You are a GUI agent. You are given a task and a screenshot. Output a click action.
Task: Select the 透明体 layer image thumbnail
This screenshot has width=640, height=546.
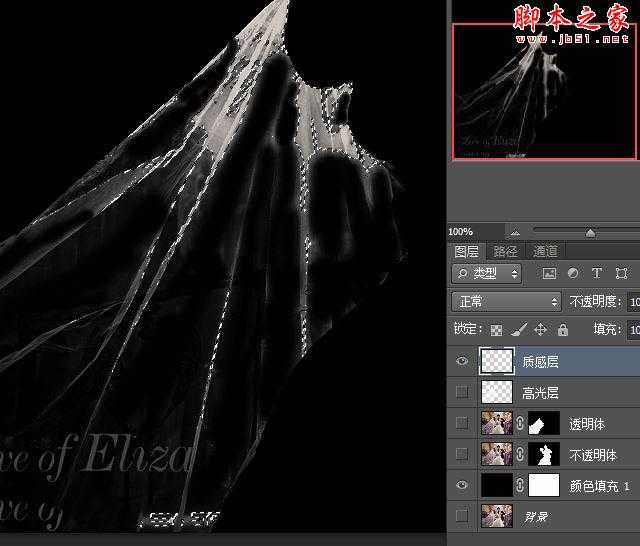click(497, 423)
